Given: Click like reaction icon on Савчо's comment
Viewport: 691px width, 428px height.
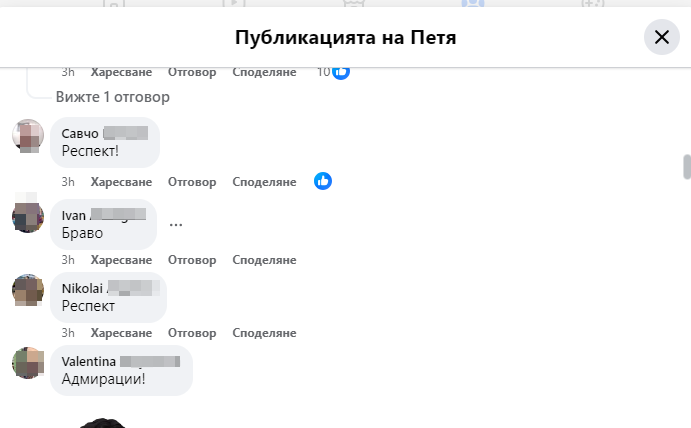Looking at the screenshot, I should (323, 181).
